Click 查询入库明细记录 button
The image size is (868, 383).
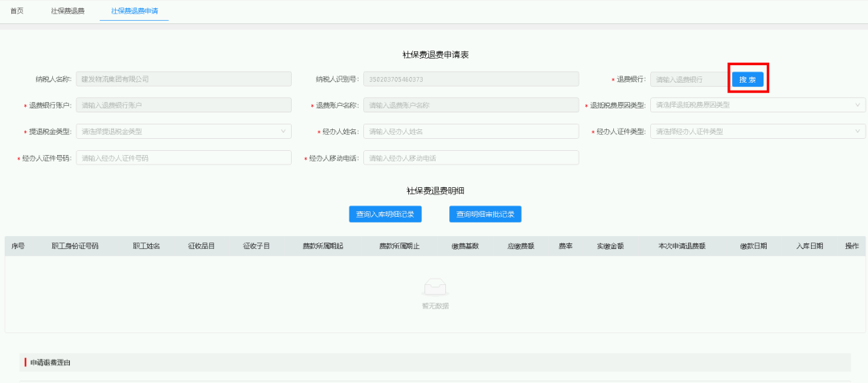(385, 214)
